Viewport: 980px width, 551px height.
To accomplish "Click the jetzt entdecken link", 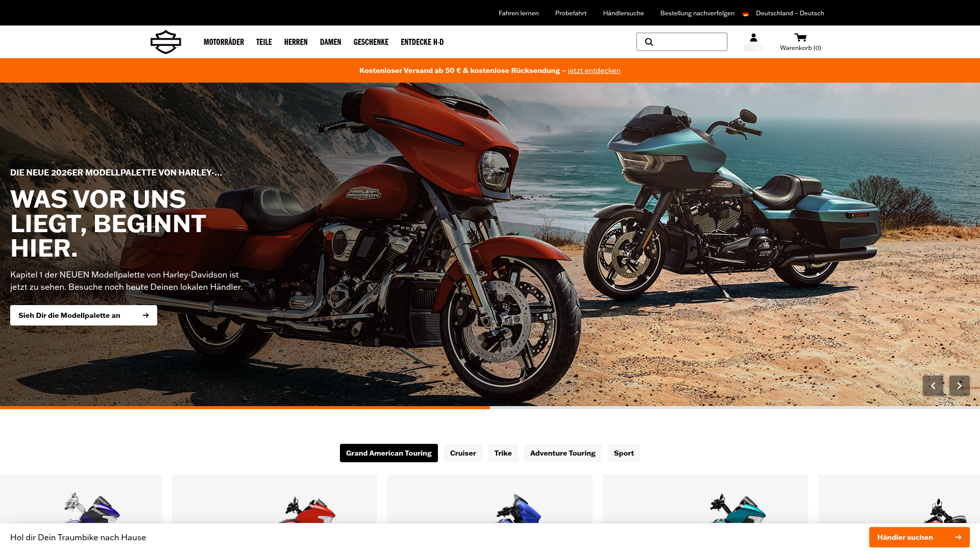I will (x=594, y=70).
